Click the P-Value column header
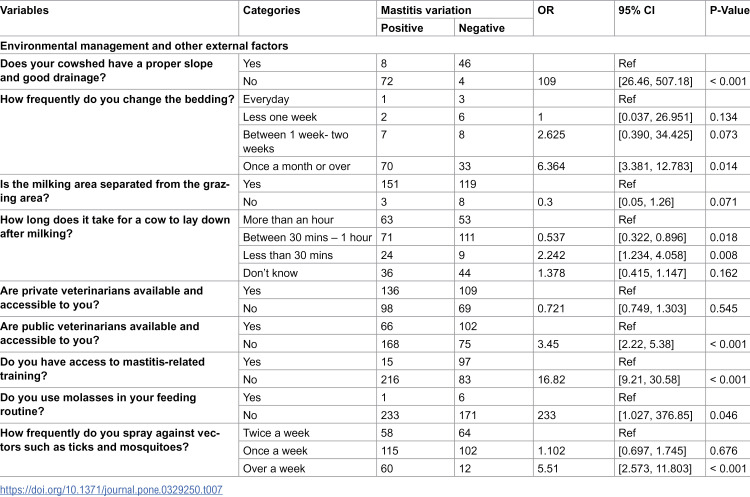 click(729, 10)
